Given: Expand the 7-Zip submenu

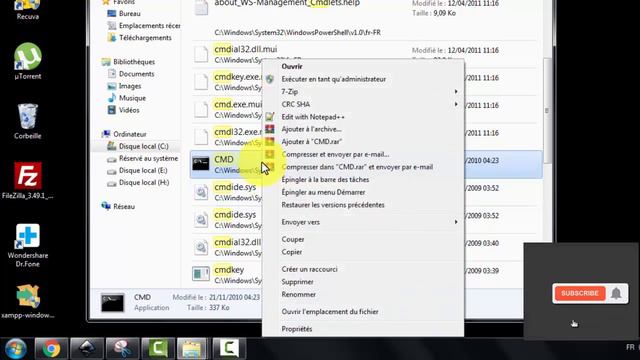Looking at the screenshot, I should point(362,92).
